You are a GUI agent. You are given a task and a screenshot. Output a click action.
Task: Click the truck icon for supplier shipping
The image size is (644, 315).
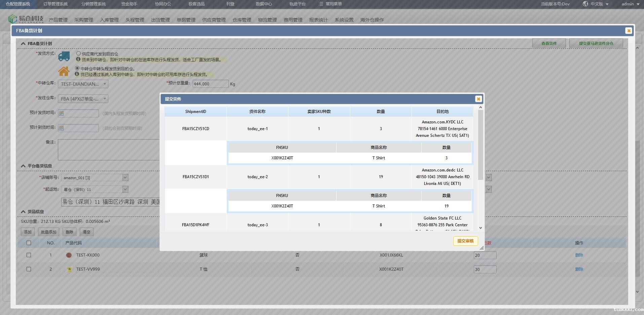click(x=64, y=56)
